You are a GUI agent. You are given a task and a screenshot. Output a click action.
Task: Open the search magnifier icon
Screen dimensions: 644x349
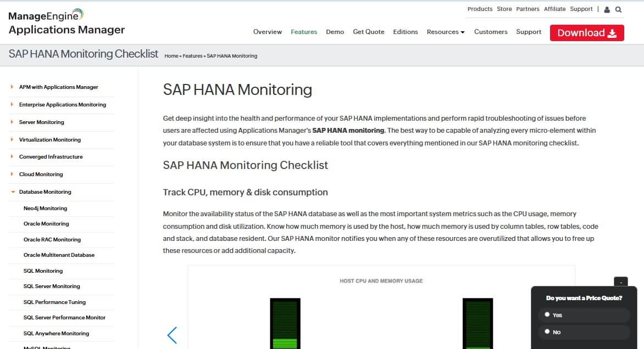tap(618, 9)
